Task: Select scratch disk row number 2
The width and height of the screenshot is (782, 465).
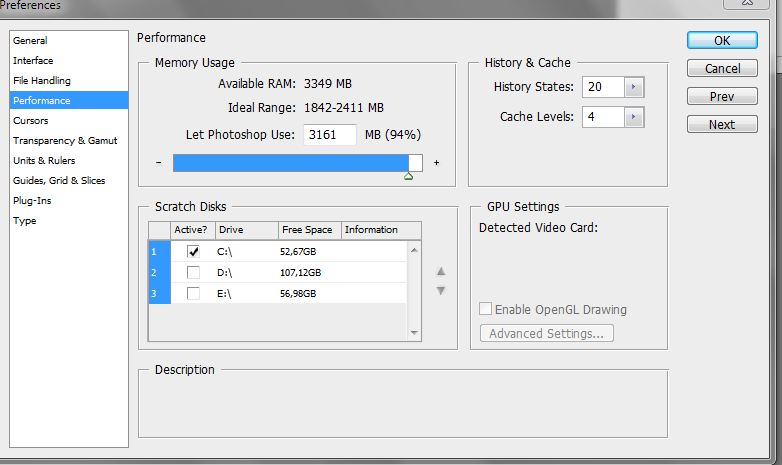Action: click(160, 272)
